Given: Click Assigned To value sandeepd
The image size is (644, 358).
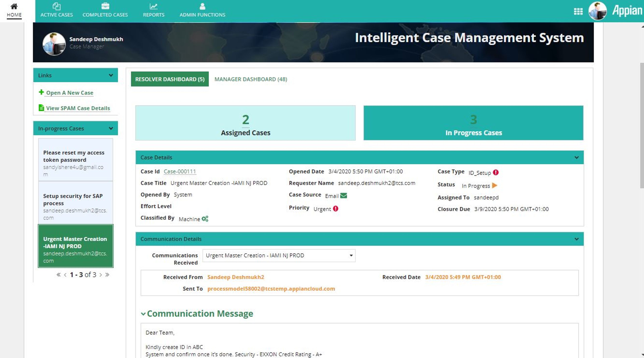Looking at the screenshot, I should tap(486, 198).
